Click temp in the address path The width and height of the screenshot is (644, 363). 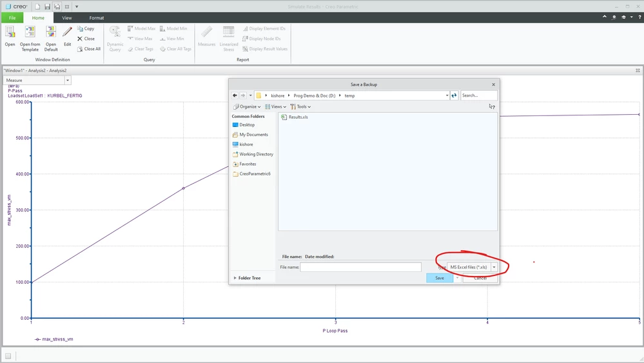click(349, 95)
